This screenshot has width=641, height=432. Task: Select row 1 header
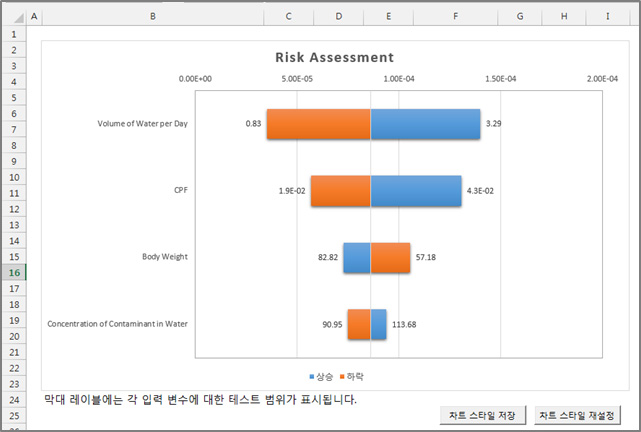[x=14, y=34]
